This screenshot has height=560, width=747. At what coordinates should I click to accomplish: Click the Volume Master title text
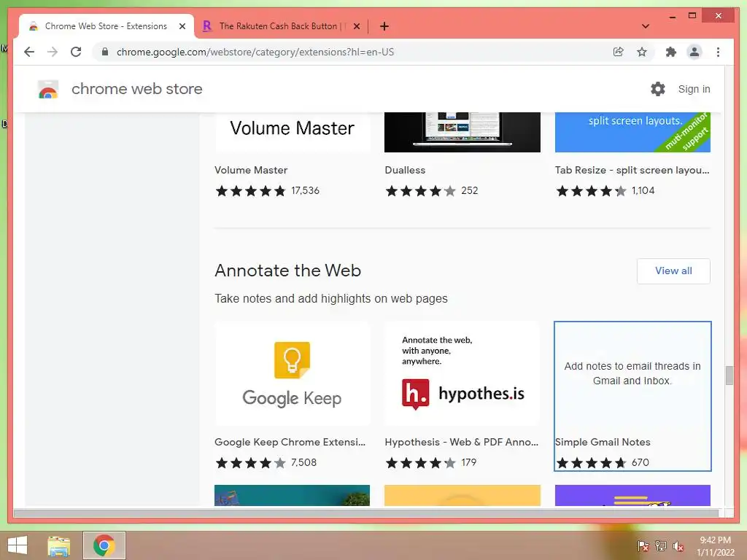pos(251,170)
